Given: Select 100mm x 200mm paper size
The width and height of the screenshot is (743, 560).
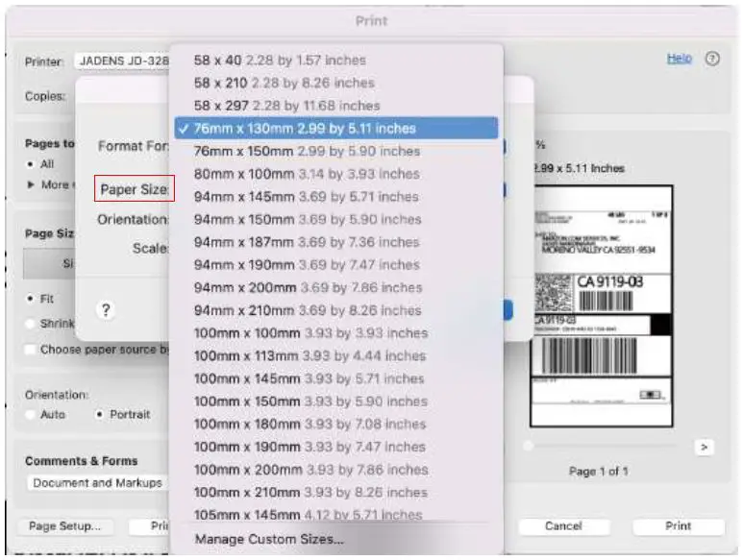Looking at the screenshot, I should click(336, 469).
